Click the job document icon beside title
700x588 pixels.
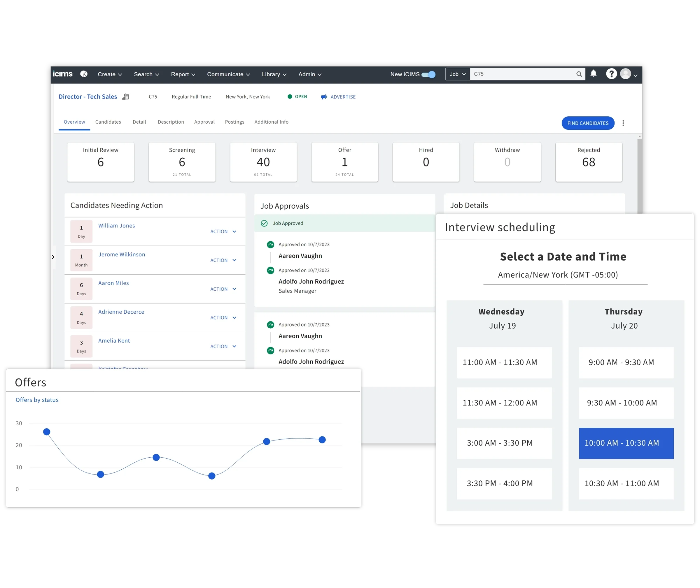pyautogui.click(x=126, y=97)
